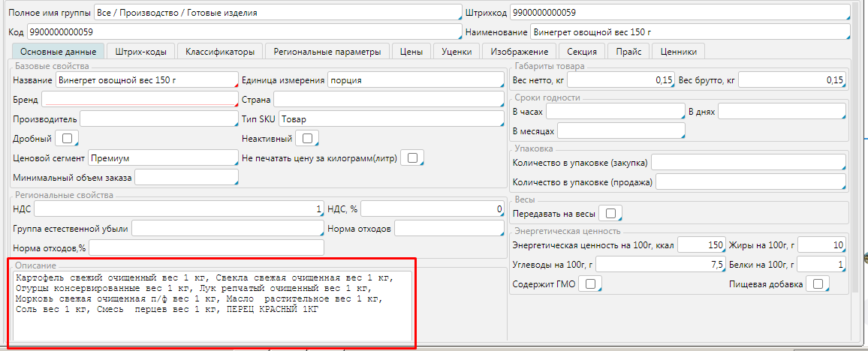
Task: Open the Ценовой сегмент field
Action: (x=162, y=158)
